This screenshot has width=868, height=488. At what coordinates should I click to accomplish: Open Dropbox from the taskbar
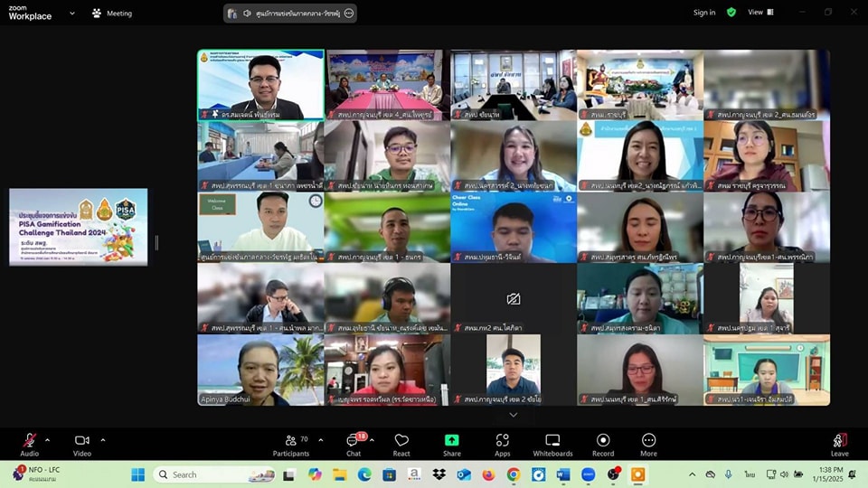click(x=439, y=474)
